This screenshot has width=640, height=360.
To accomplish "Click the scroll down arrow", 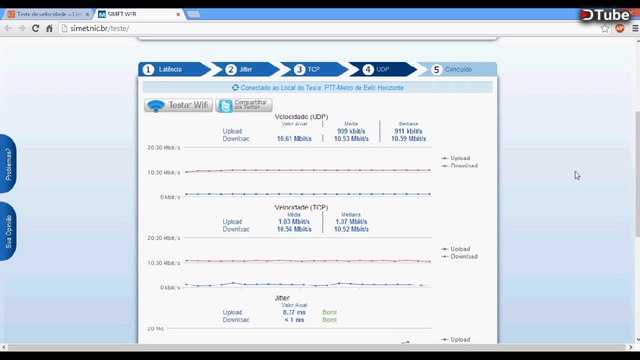I will click(x=638, y=340).
